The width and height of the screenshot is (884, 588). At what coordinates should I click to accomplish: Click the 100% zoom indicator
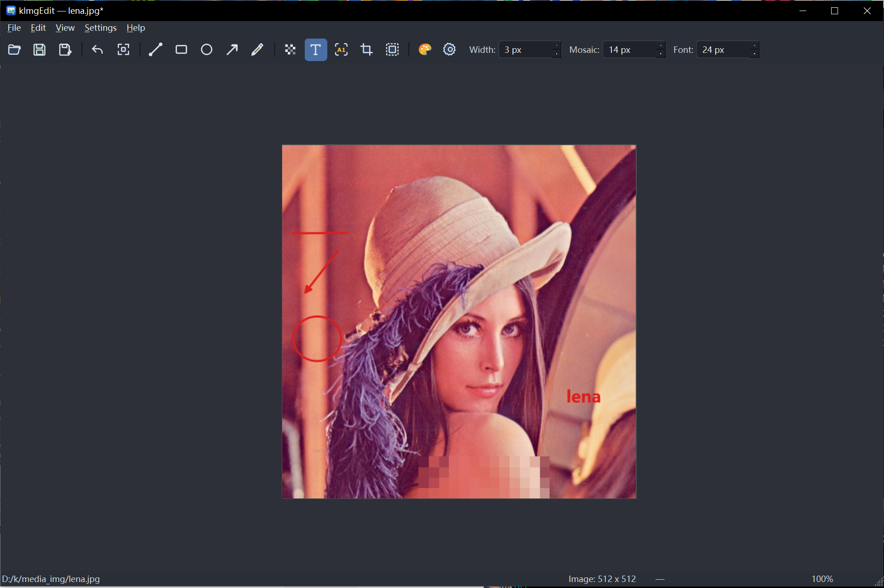click(x=822, y=579)
